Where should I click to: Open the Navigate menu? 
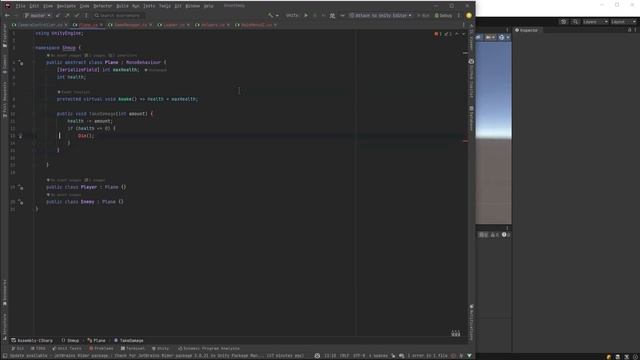coord(66,6)
